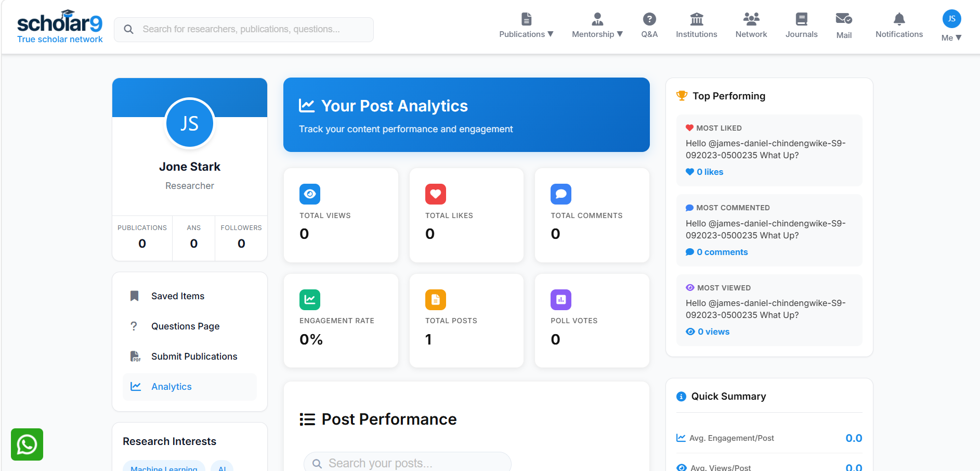Open the Q&A section
Screen dimensions: 980x471
click(x=649, y=26)
